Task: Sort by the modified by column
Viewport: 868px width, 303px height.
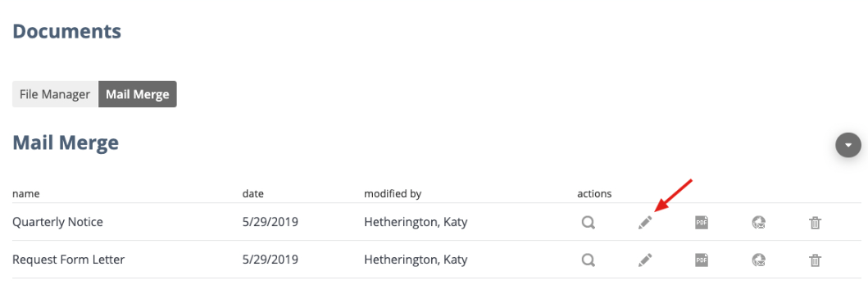Action: click(x=393, y=194)
